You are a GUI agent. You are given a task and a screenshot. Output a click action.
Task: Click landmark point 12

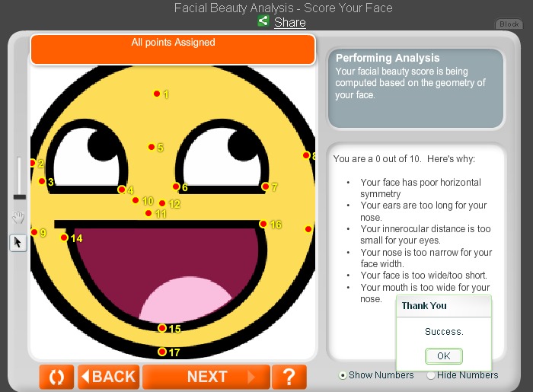(x=162, y=203)
